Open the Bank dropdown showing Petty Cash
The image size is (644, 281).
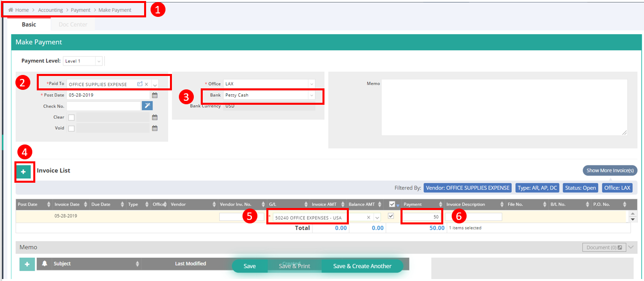(x=311, y=95)
